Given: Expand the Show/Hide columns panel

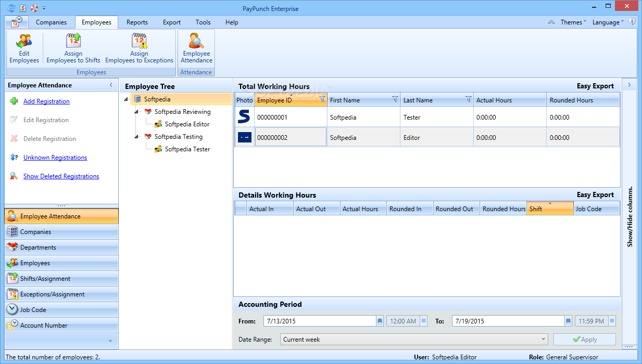Looking at the screenshot, I should [629, 85].
